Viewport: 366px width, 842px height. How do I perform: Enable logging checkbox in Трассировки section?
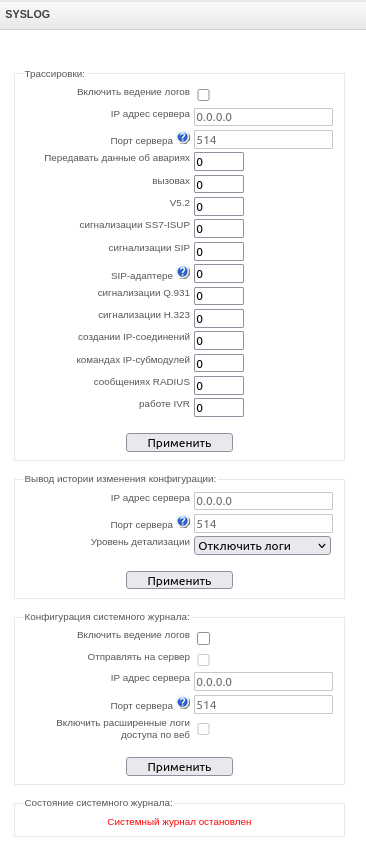pyautogui.click(x=203, y=95)
